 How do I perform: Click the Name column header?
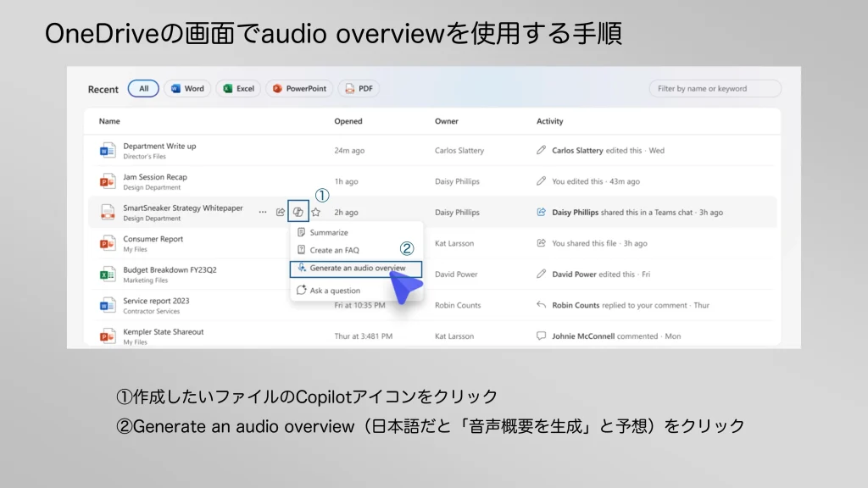coord(109,121)
